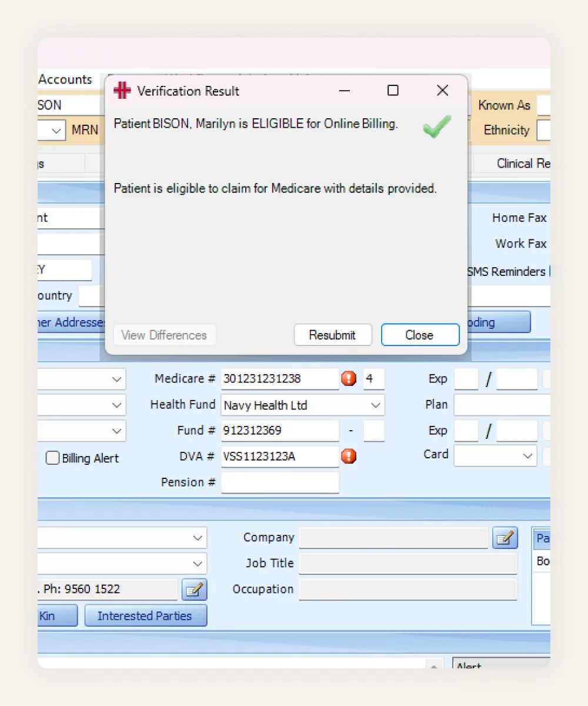
Task: Click the Fund # field 912312369
Action: coord(280,431)
